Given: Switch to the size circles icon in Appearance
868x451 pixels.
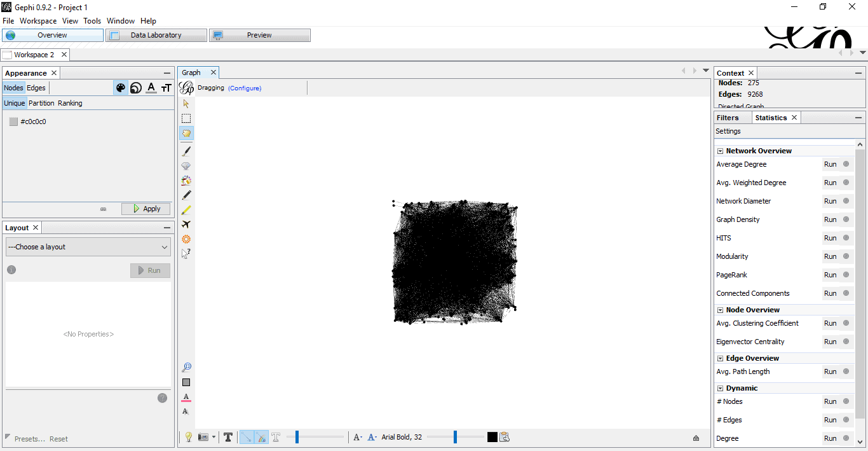Looking at the screenshot, I should click(135, 88).
